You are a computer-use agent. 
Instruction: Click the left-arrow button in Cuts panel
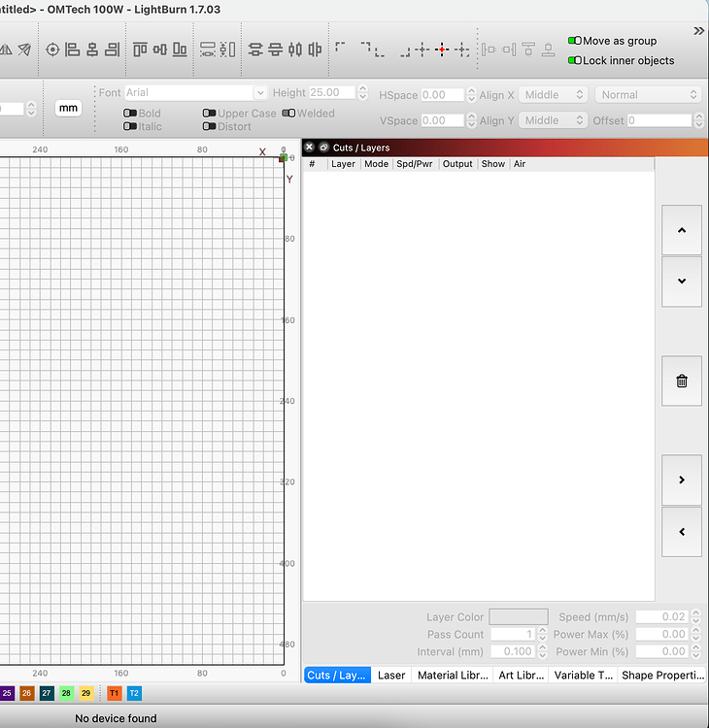pyautogui.click(x=682, y=532)
